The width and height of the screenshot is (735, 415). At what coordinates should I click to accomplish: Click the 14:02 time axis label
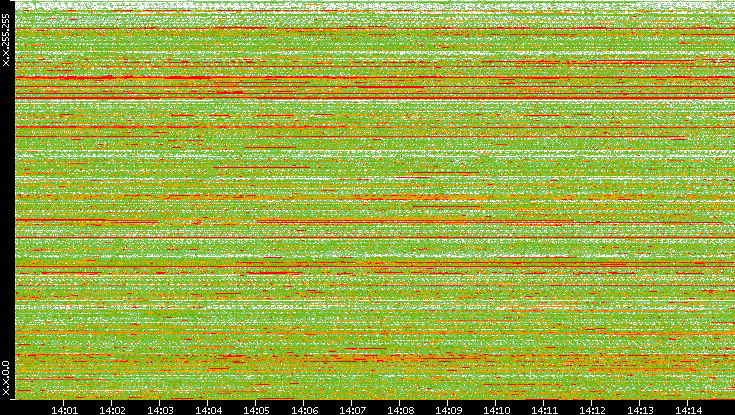click(112, 410)
